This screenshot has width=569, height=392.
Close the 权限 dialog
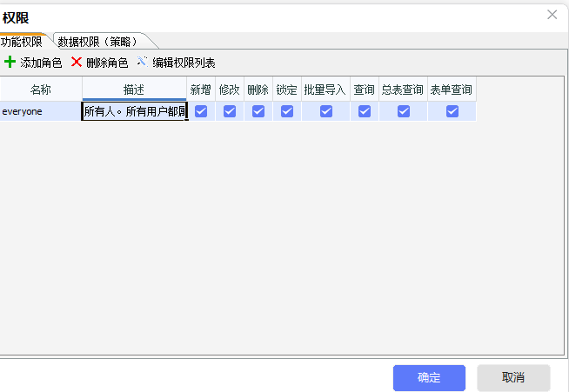[552, 15]
